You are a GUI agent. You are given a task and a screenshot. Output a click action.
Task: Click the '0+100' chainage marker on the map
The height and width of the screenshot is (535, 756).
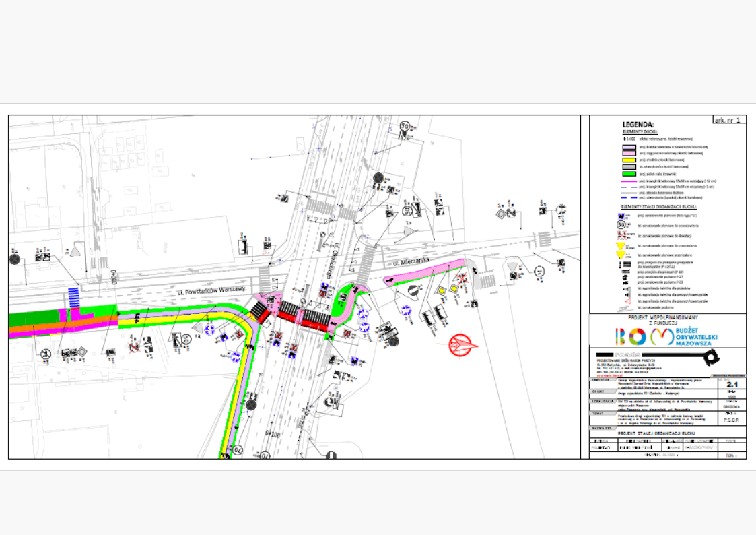pyautogui.click(x=273, y=434)
